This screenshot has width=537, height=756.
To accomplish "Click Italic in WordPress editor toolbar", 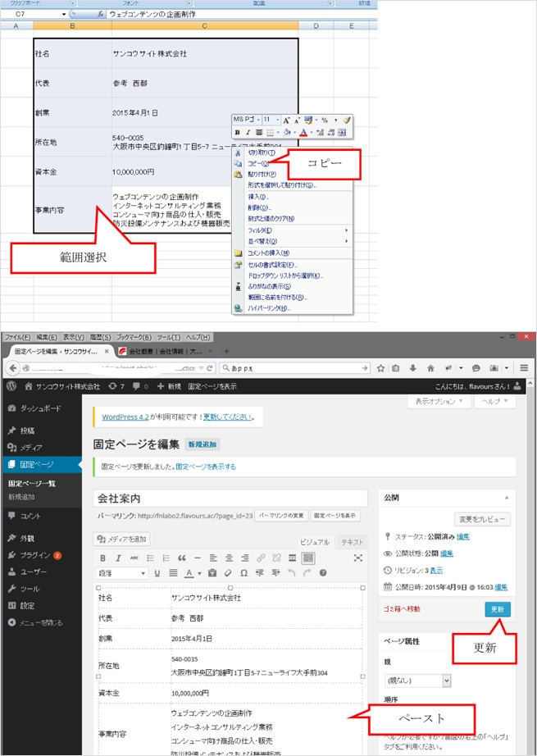I will point(118,558).
